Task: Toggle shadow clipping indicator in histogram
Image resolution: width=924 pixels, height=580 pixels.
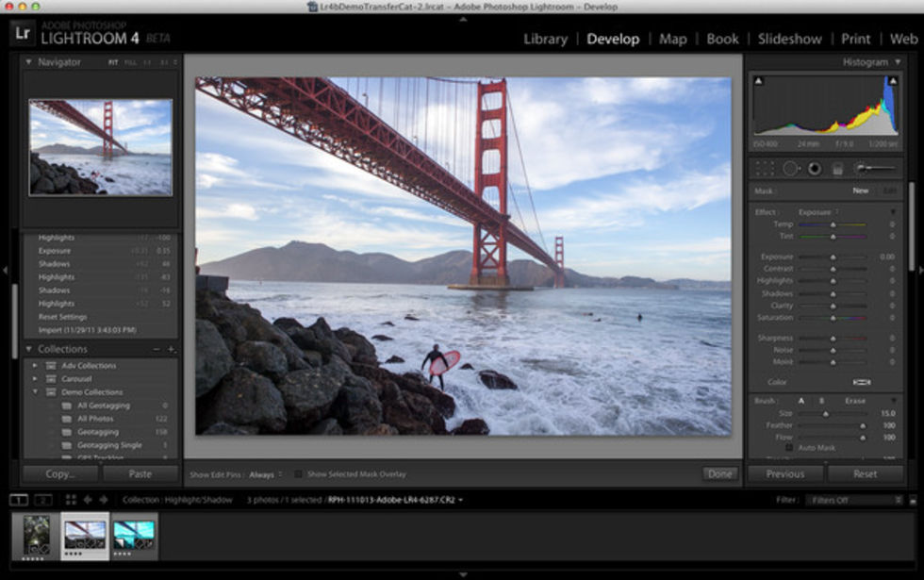Action: click(759, 82)
